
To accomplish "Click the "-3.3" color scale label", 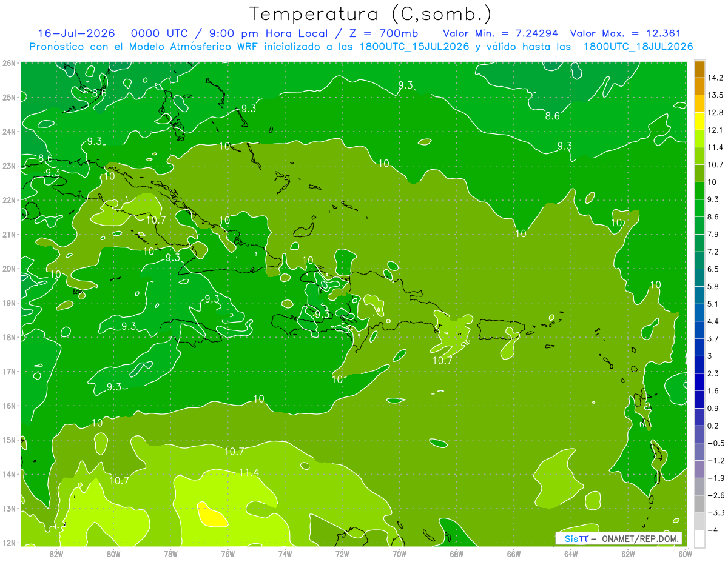I will pyautogui.click(x=715, y=513).
